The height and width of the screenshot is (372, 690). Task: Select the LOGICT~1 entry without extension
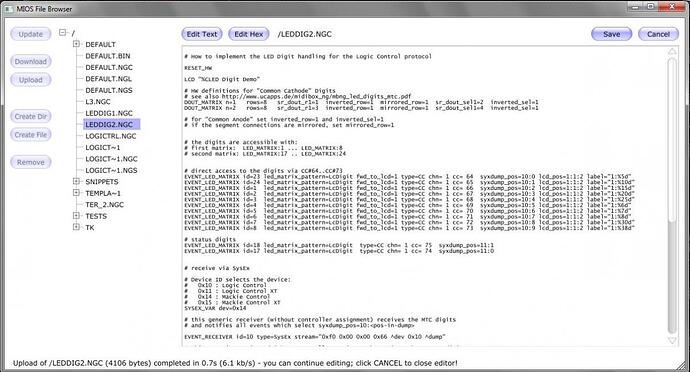(103, 147)
